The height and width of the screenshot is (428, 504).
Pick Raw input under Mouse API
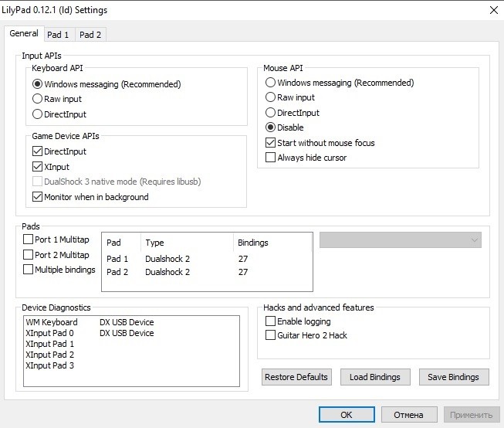click(270, 97)
